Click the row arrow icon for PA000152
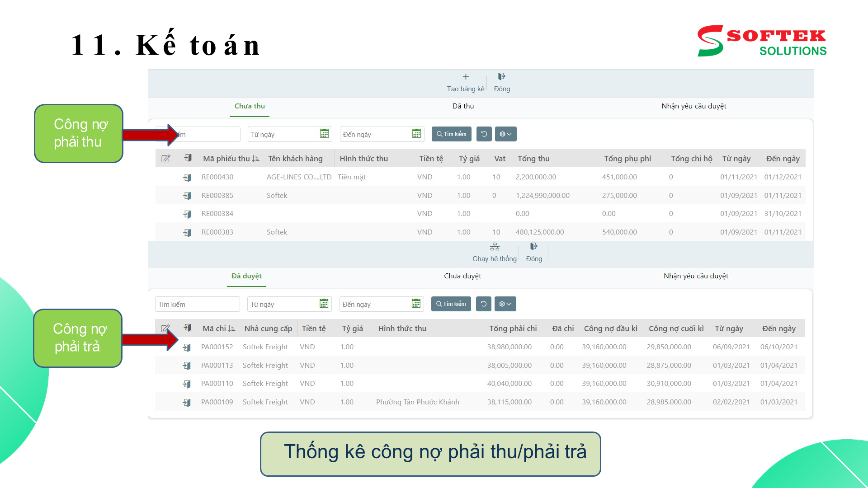The height and width of the screenshot is (488, 868). [188, 347]
